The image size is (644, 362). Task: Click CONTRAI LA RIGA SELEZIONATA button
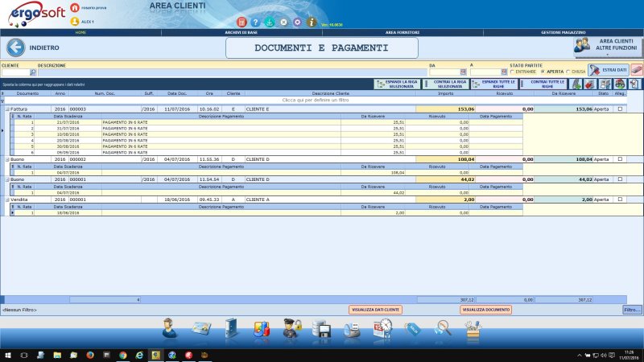(x=446, y=84)
